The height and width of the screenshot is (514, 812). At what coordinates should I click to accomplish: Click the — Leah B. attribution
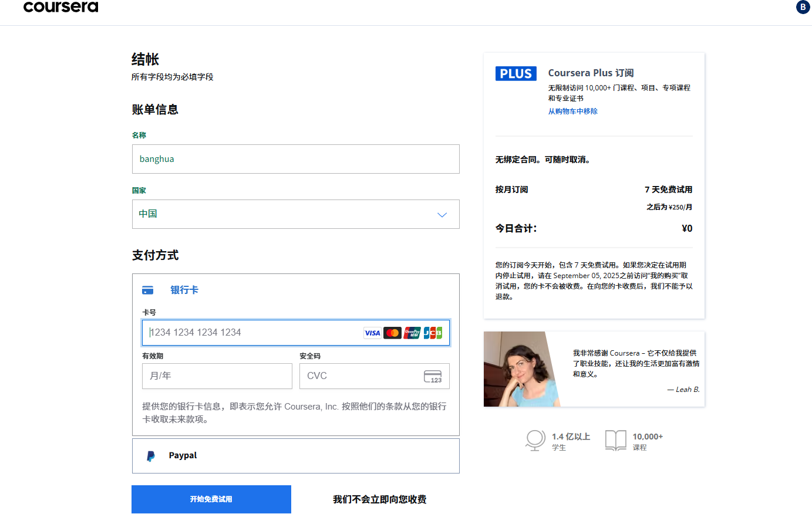coord(683,390)
